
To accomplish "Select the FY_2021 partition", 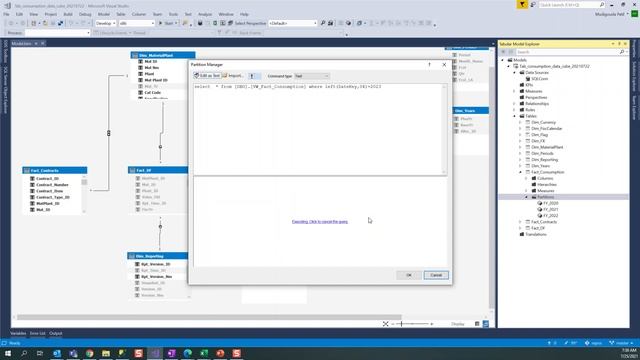I will [x=550, y=209].
